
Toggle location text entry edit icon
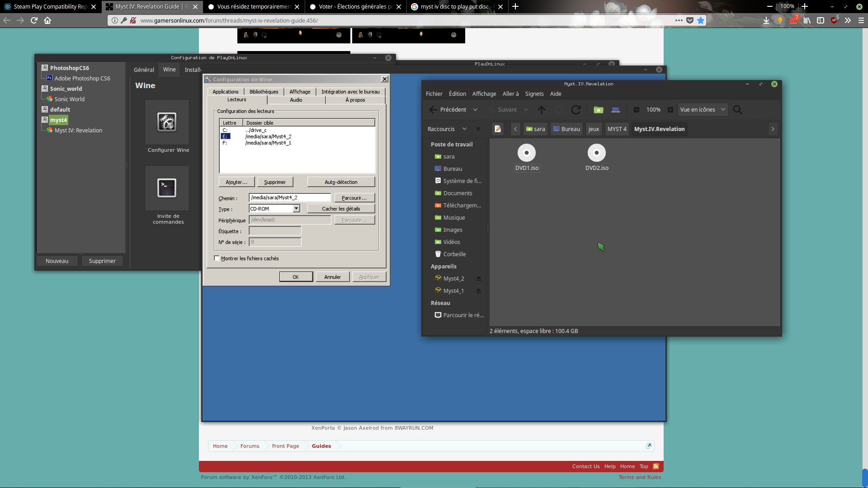pyautogui.click(x=498, y=129)
